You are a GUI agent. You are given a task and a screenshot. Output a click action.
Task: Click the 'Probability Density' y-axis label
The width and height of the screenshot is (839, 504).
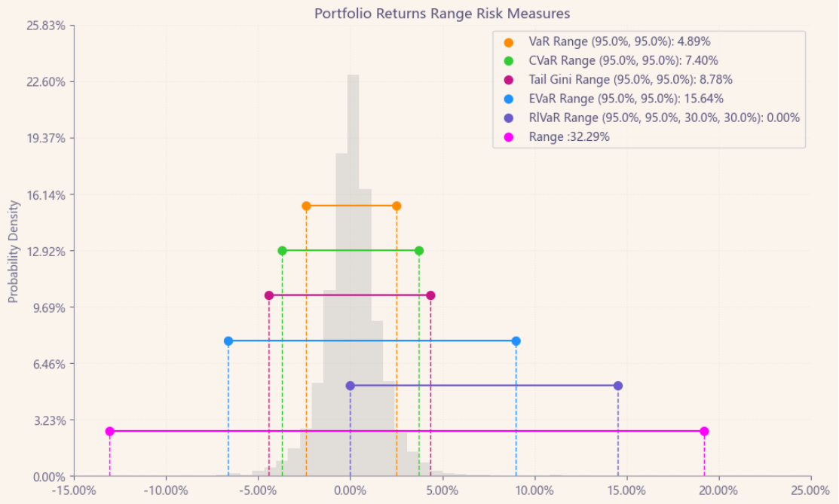coord(13,251)
